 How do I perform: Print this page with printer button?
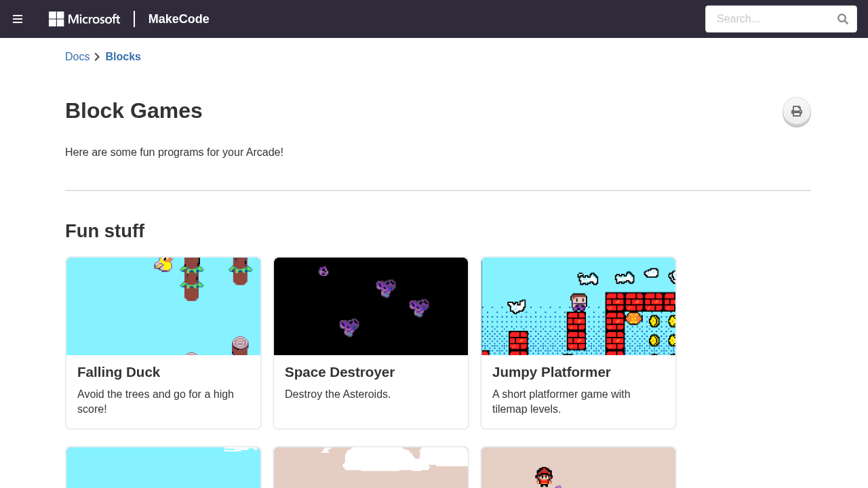point(797,112)
